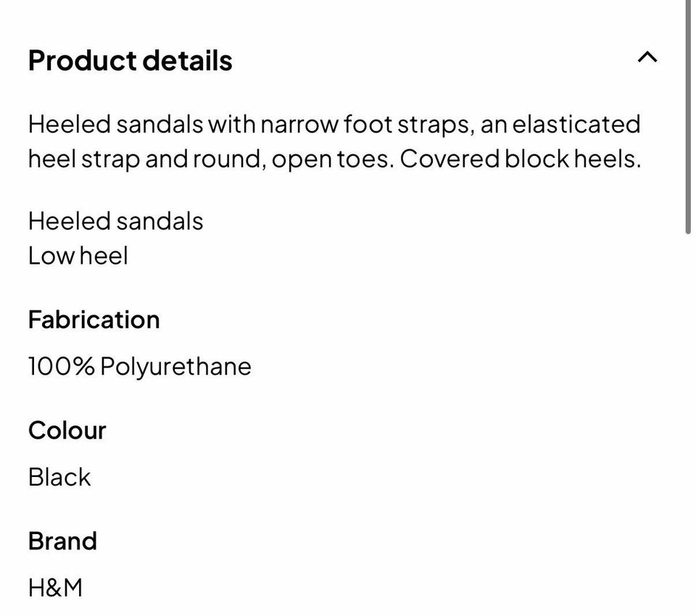Open the H&M brand name
This screenshot has width=696, height=616.
point(56,588)
